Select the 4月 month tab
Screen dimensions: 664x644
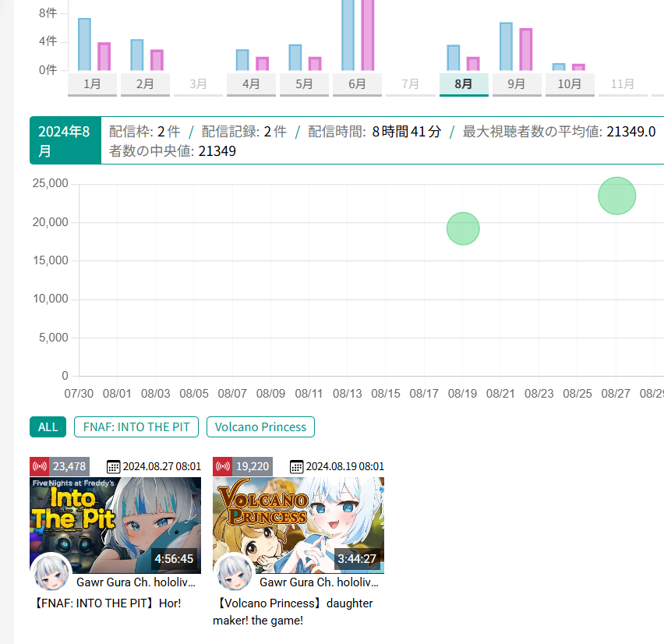[251, 84]
